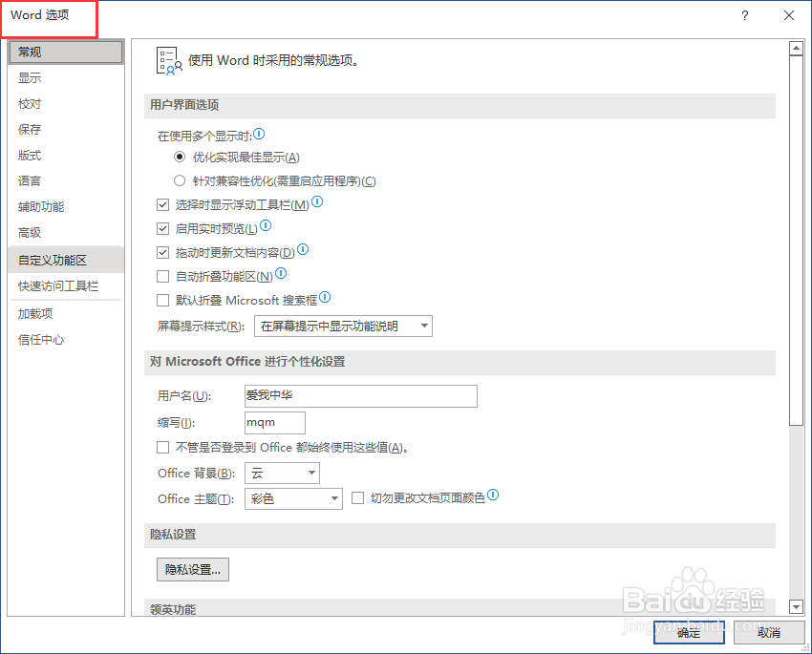
Task: Click the scrollbar up arrow
Action: pos(796,49)
